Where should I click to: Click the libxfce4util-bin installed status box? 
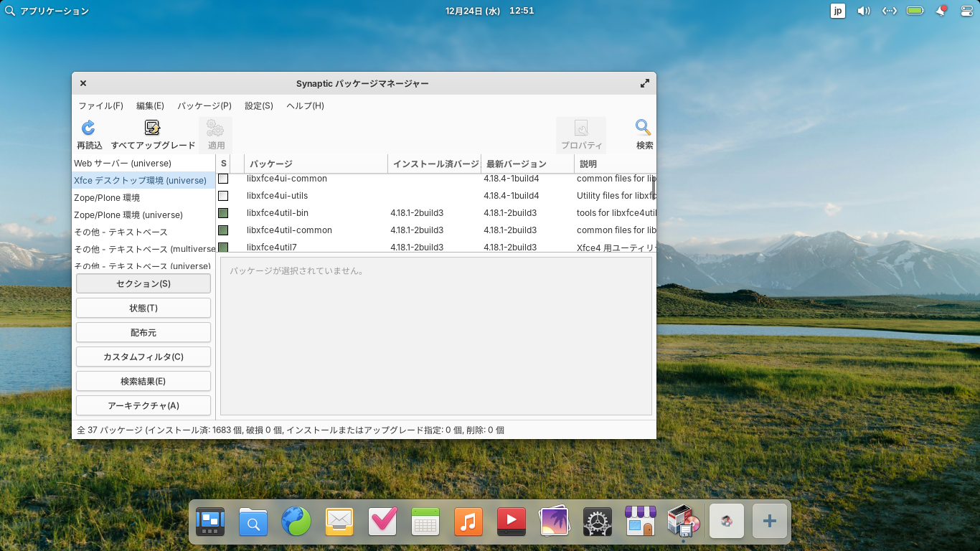(x=223, y=213)
